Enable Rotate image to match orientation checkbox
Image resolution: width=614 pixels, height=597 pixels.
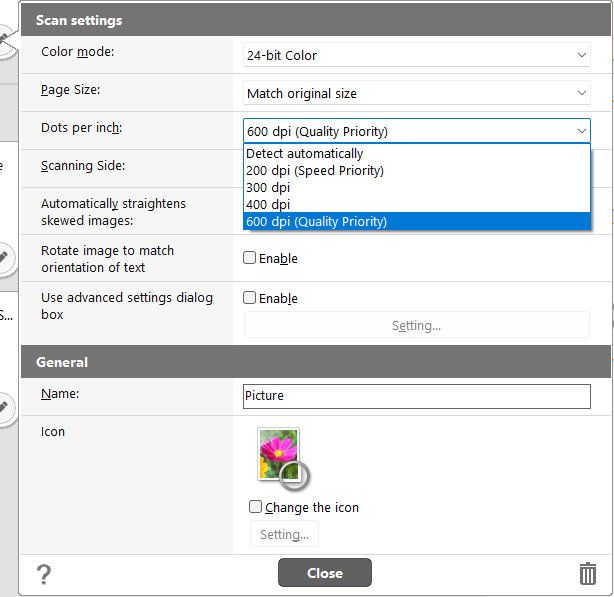(250, 258)
